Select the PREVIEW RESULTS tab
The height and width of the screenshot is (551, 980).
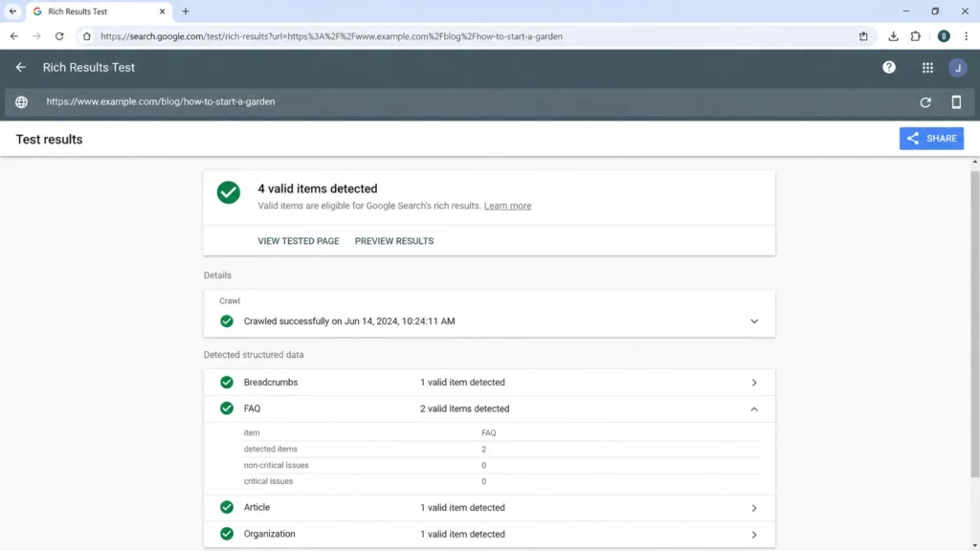[x=394, y=241]
